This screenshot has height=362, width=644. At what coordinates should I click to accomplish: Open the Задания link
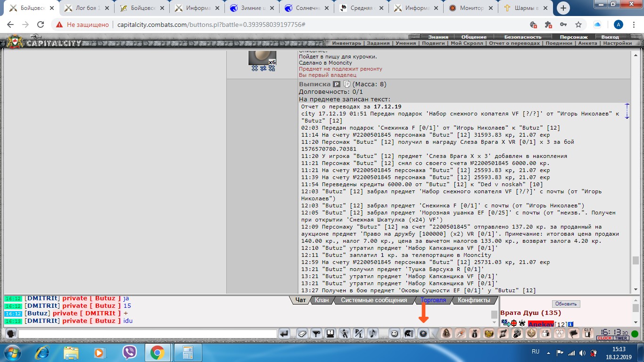pyautogui.click(x=378, y=43)
